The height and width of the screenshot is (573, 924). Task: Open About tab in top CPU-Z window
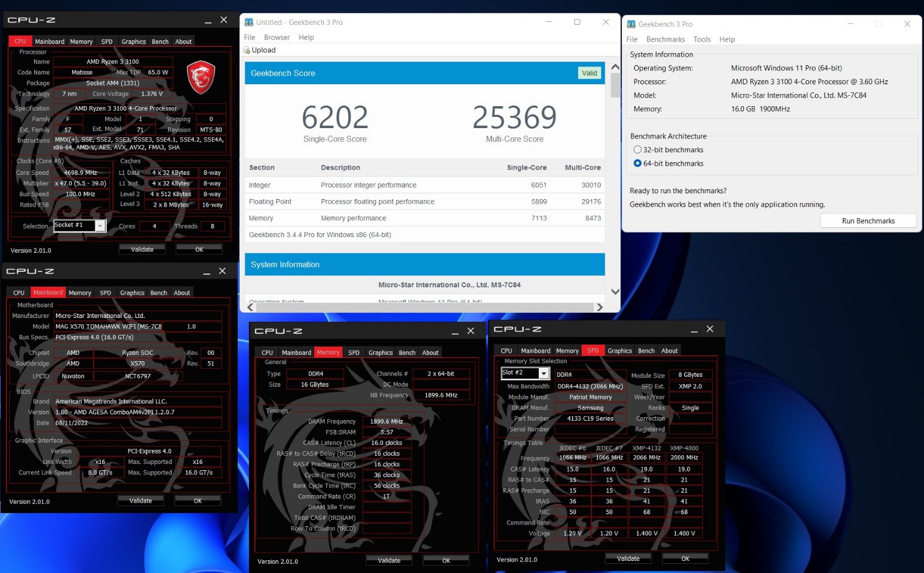(184, 42)
